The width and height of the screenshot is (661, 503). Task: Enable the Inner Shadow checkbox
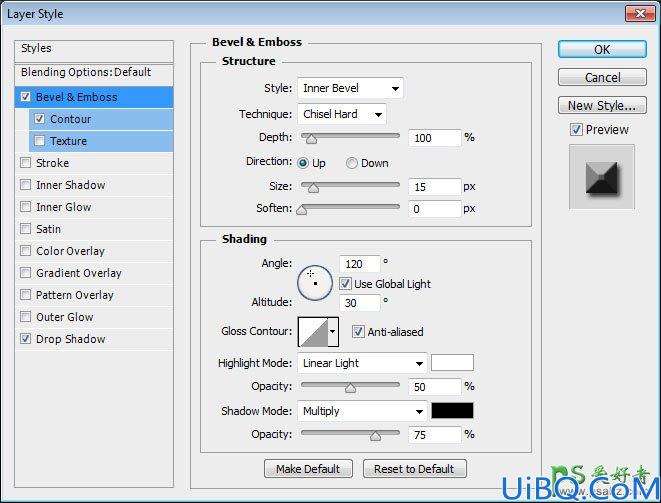[x=25, y=185]
